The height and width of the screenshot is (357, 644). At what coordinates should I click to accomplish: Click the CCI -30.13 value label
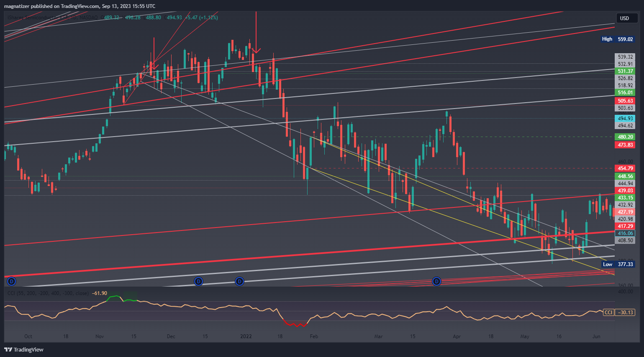[619, 312]
